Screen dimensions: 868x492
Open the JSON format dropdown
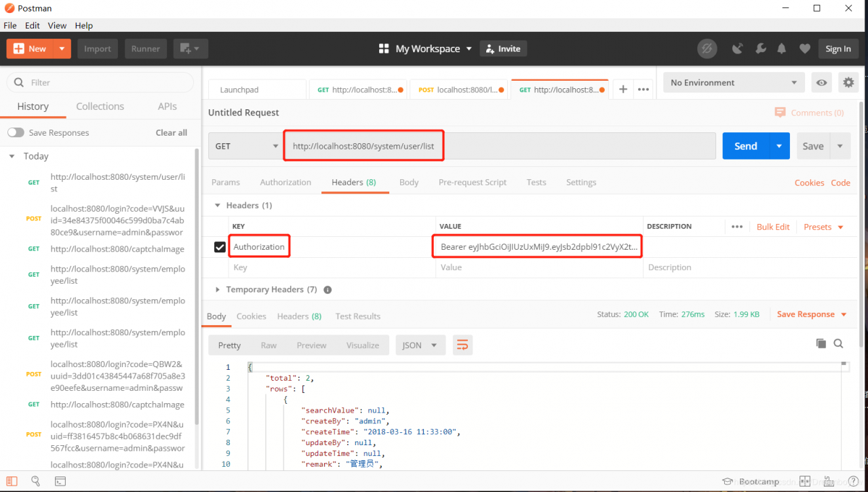pyautogui.click(x=420, y=345)
